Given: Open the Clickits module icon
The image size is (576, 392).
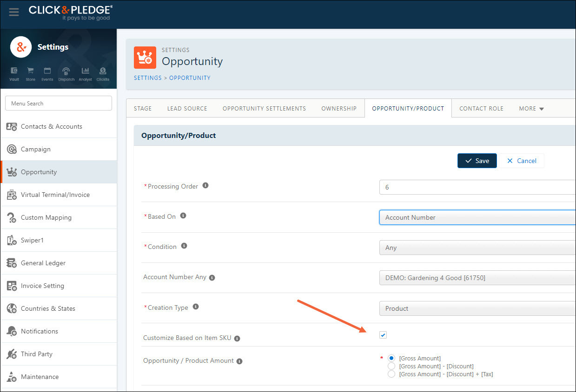Looking at the screenshot, I should click(103, 74).
